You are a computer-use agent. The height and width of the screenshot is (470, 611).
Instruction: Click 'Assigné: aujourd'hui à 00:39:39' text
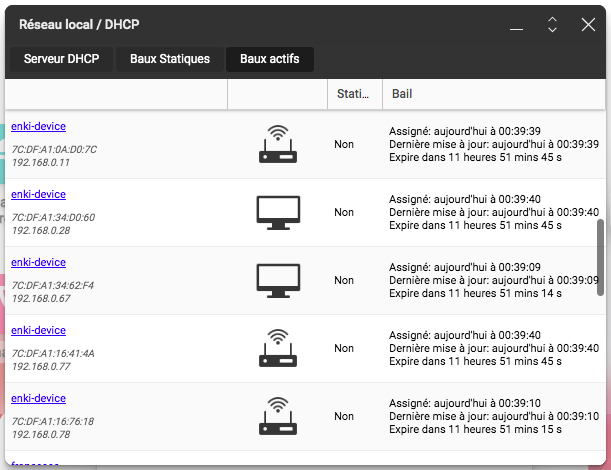[465, 131]
